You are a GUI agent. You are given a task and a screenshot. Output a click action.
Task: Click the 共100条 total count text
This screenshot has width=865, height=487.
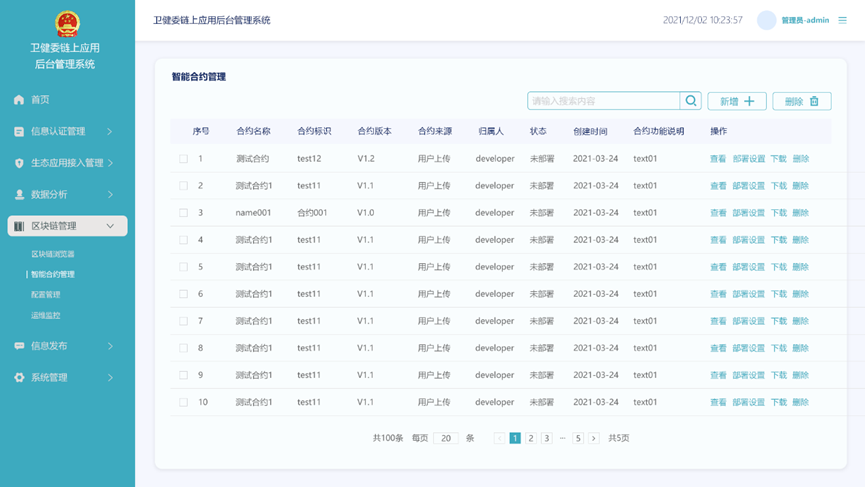388,438
